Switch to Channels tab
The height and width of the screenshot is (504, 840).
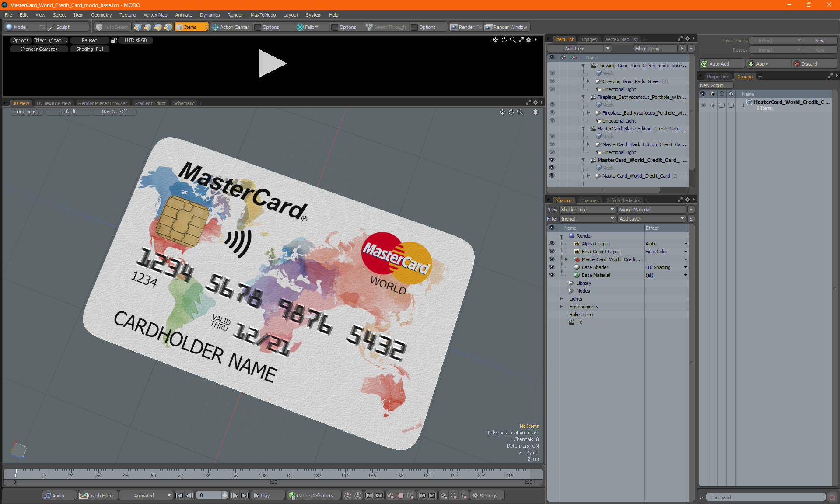pyautogui.click(x=590, y=200)
